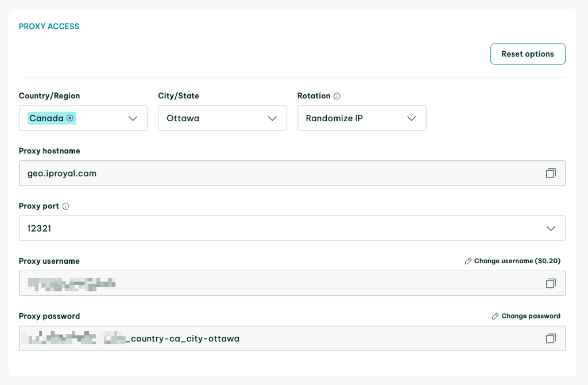This screenshot has height=385, width=588.
Task: Click the City/State label
Action: pyautogui.click(x=179, y=96)
